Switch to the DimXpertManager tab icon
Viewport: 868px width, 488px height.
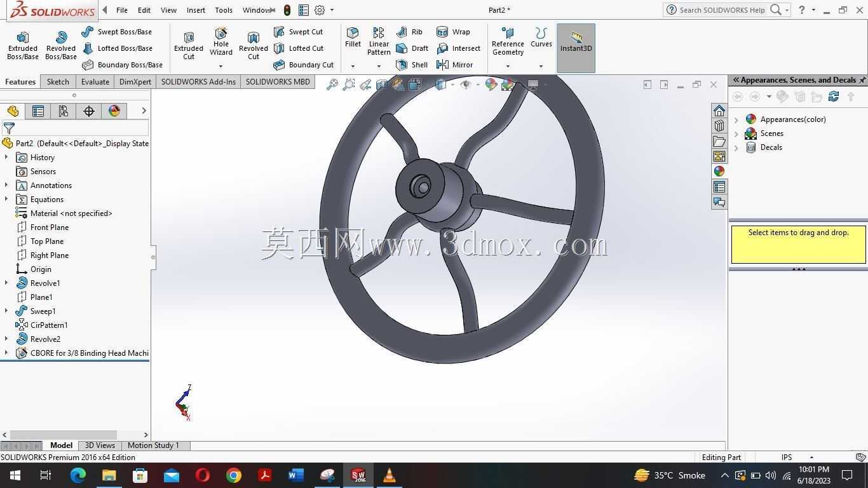(89, 111)
